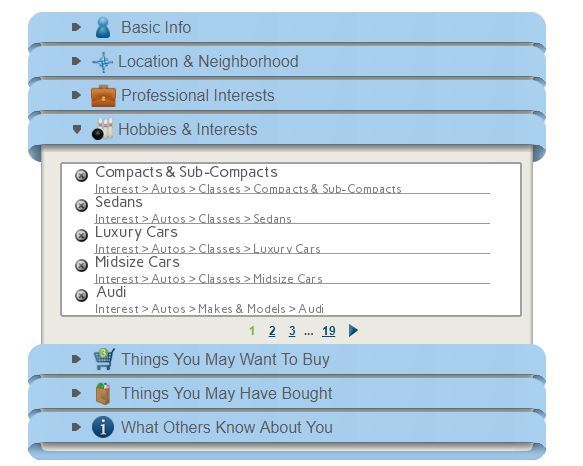Remove the Midsize Cars interest entry

point(81,266)
